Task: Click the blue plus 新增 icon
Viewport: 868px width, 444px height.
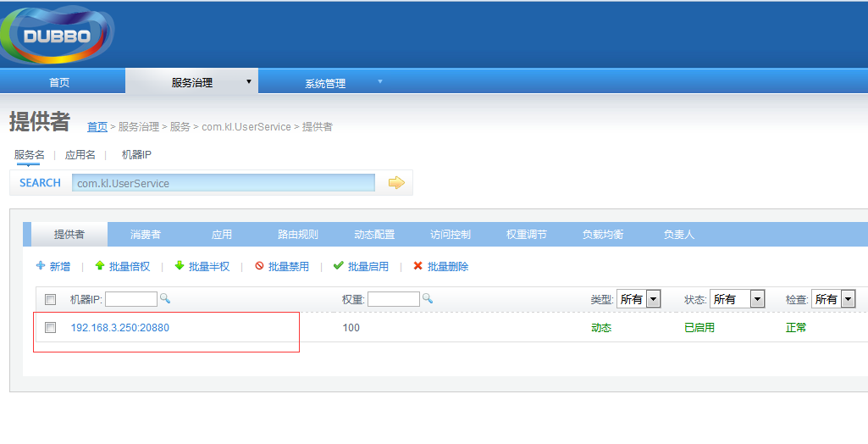Action: click(x=41, y=266)
